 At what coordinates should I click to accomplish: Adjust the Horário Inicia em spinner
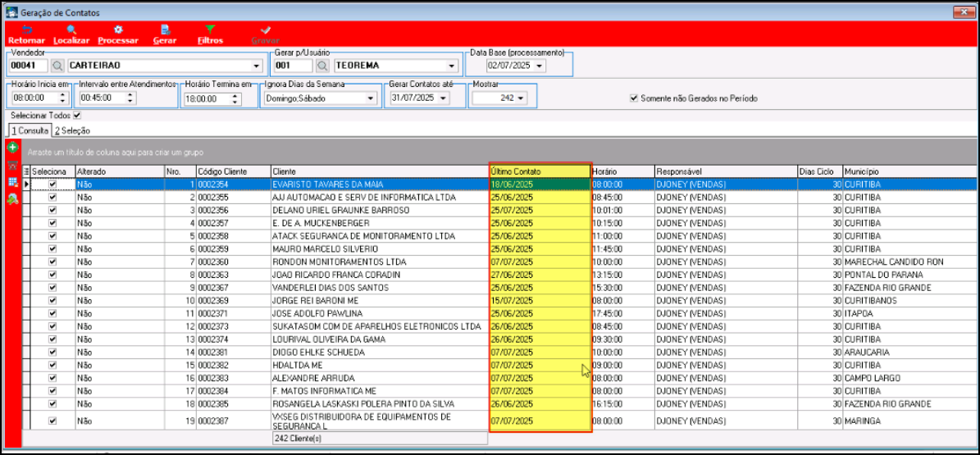pyautogui.click(x=62, y=98)
